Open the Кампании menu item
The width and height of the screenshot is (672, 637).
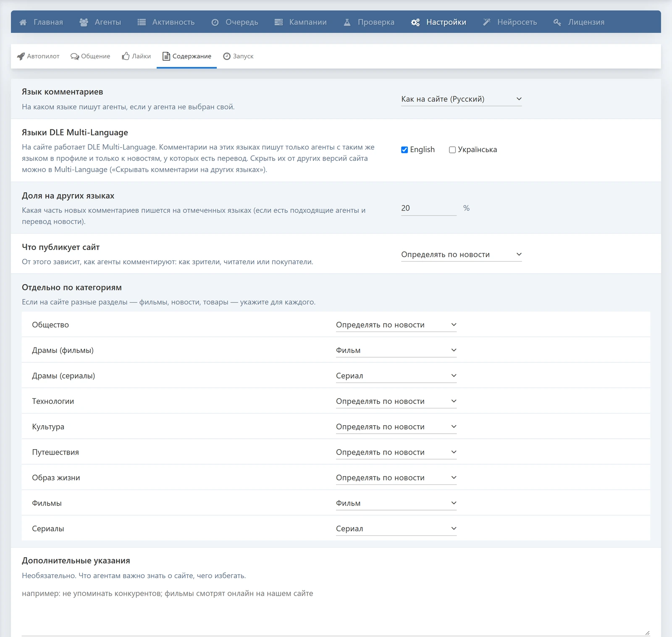point(300,22)
